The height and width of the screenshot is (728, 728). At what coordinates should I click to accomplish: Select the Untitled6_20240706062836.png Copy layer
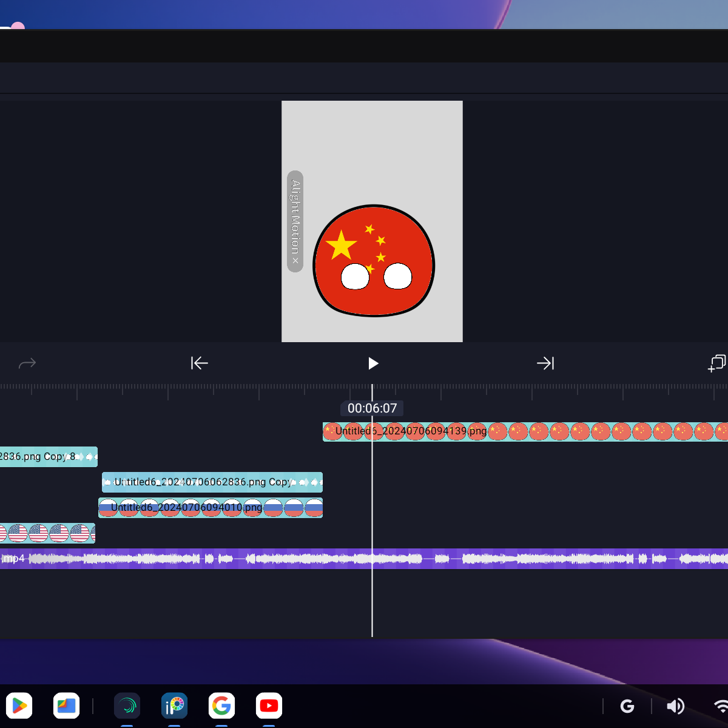212,482
